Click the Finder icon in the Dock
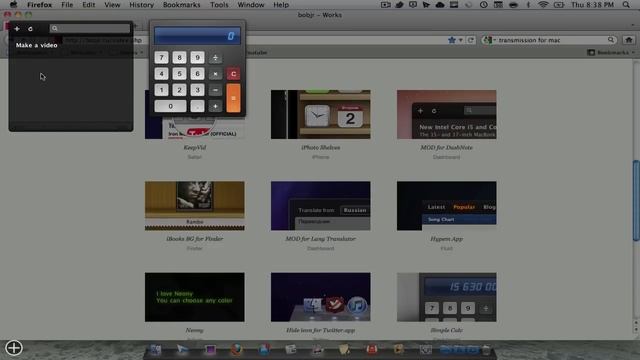Viewport: 640px width, 360px height. tap(156, 349)
